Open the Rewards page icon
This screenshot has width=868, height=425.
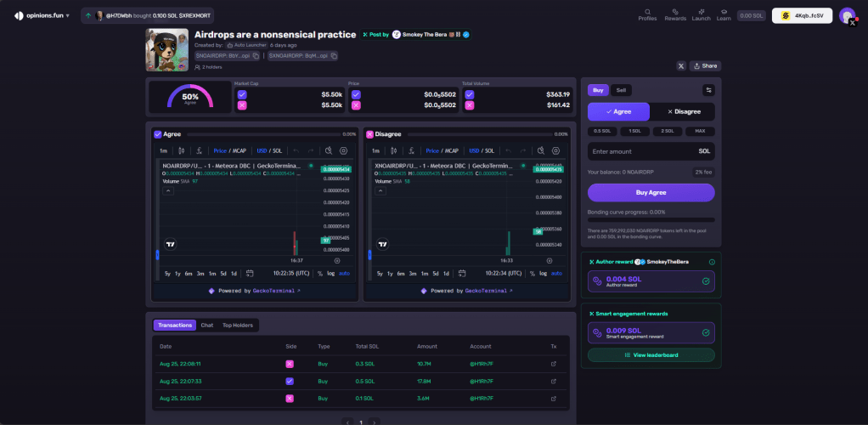[x=675, y=12]
